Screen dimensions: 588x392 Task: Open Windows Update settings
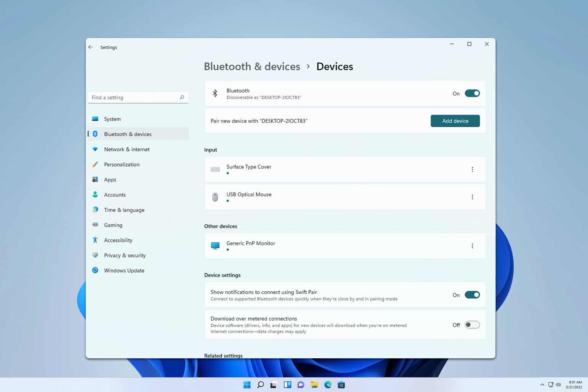138,270
